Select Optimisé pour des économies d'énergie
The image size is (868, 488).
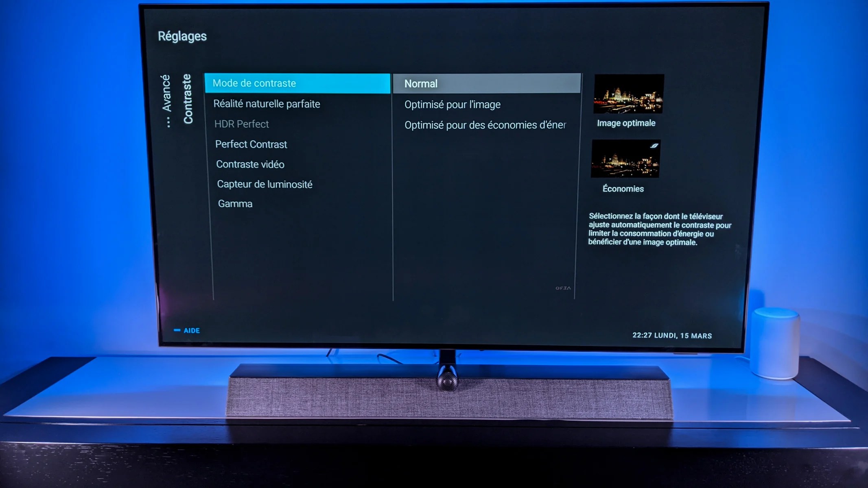click(x=484, y=124)
